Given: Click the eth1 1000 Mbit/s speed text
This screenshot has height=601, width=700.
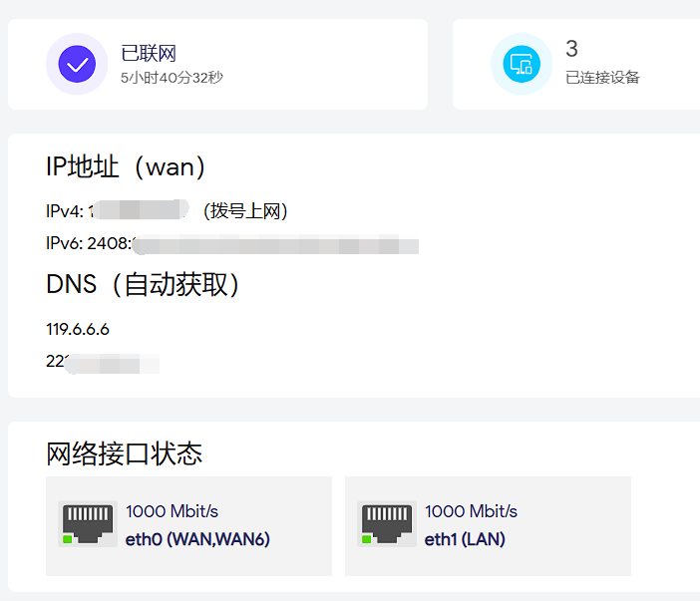Looking at the screenshot, I should (x=471, y=511).
